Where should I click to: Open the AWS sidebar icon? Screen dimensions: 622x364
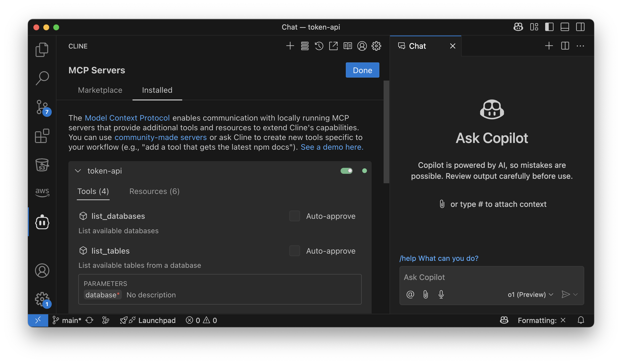42,192
